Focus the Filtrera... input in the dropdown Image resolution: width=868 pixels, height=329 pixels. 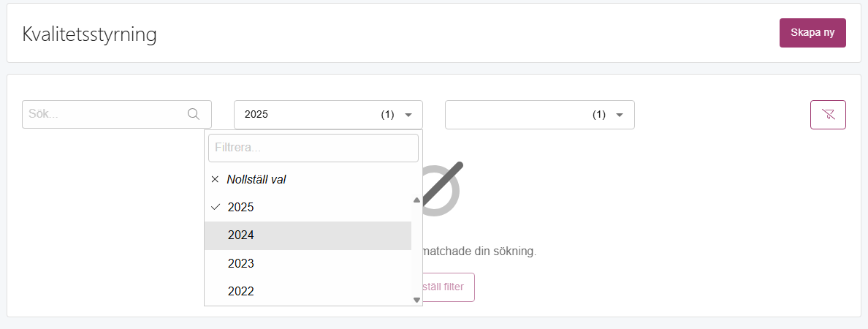click(313, 148)
